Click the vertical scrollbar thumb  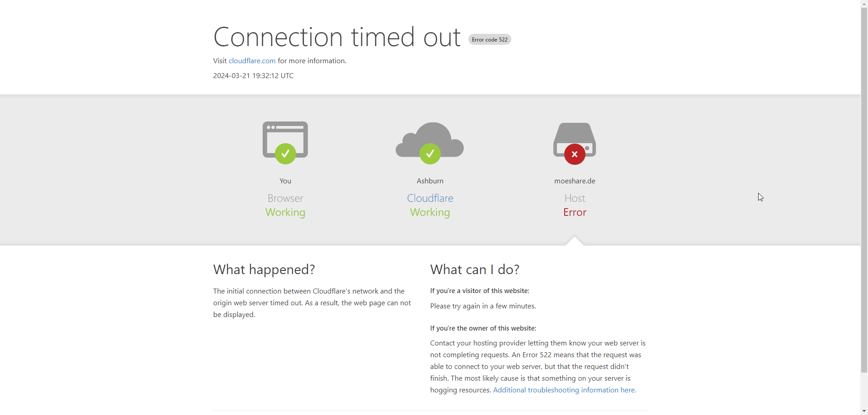click(x=864, y=190)
